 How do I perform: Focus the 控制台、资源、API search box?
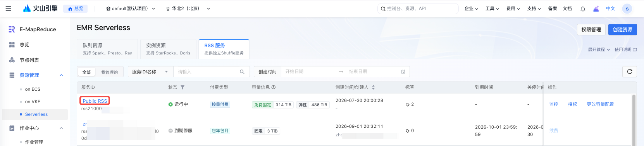(x=418, y=8)
